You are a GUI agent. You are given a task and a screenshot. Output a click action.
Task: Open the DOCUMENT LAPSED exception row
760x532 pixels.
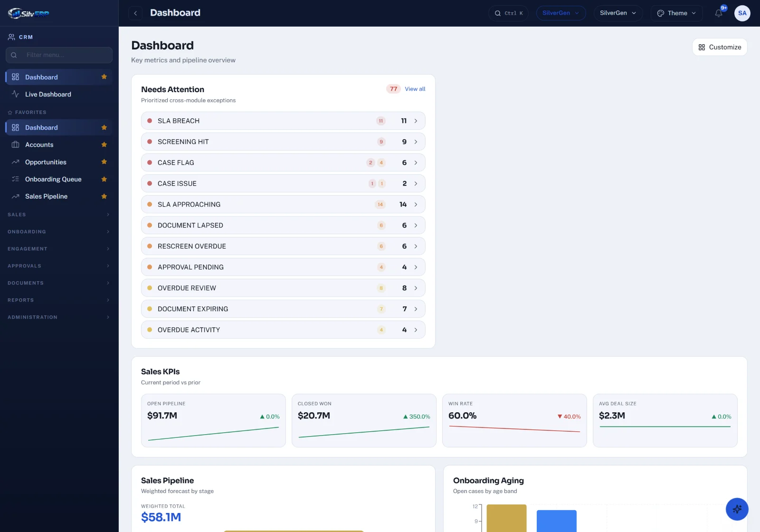click(283, 225)
